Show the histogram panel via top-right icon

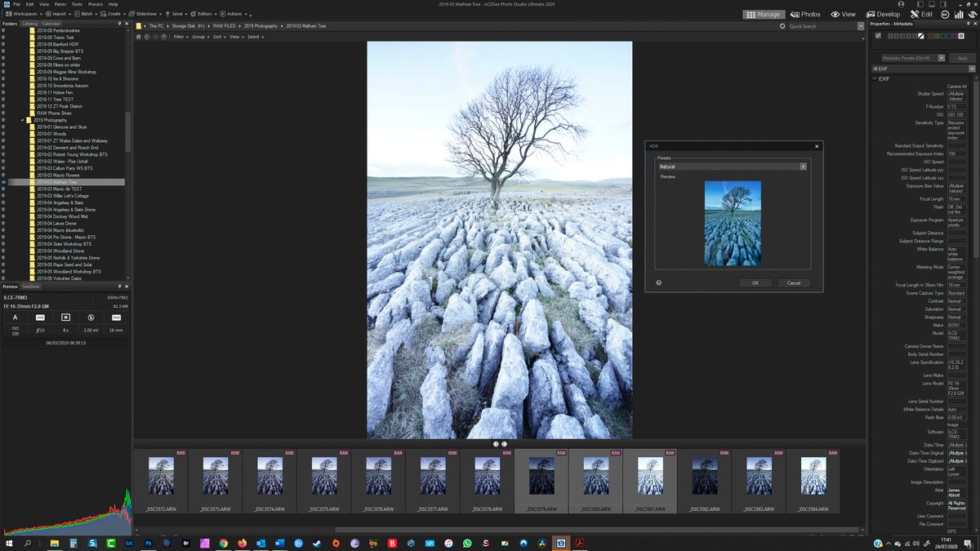tap(958, 14)
